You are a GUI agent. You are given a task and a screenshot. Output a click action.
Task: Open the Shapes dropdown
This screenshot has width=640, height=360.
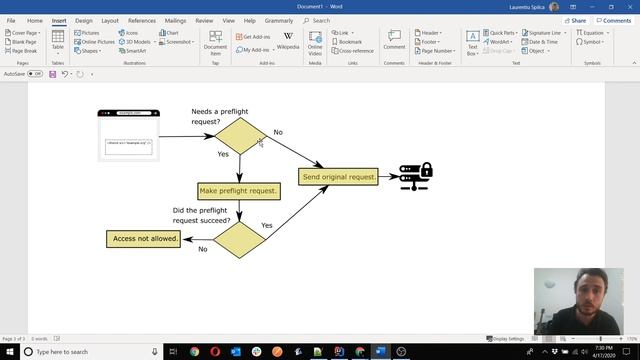click(x=100, y=51)
